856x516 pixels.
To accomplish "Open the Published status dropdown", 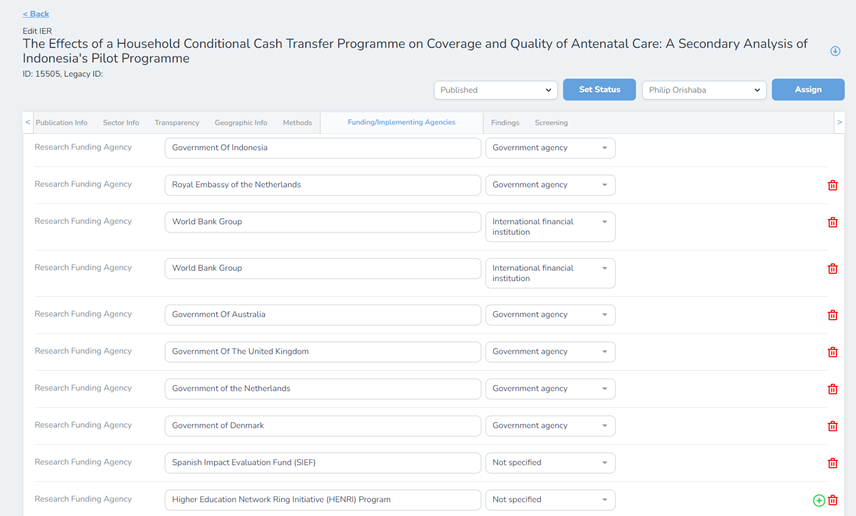I will pos(495,90).
